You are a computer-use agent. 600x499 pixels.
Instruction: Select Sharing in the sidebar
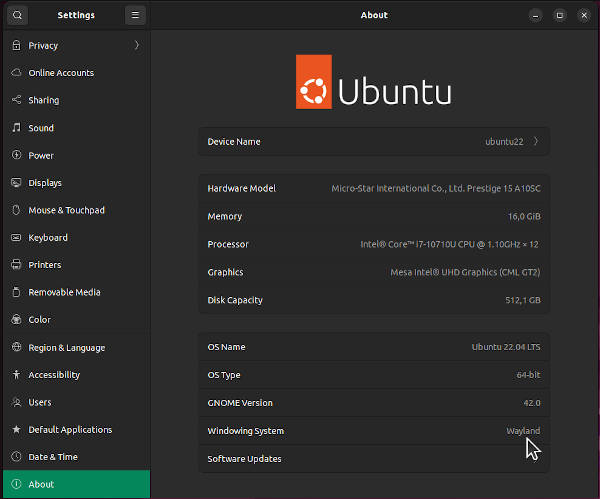(77, 100)
